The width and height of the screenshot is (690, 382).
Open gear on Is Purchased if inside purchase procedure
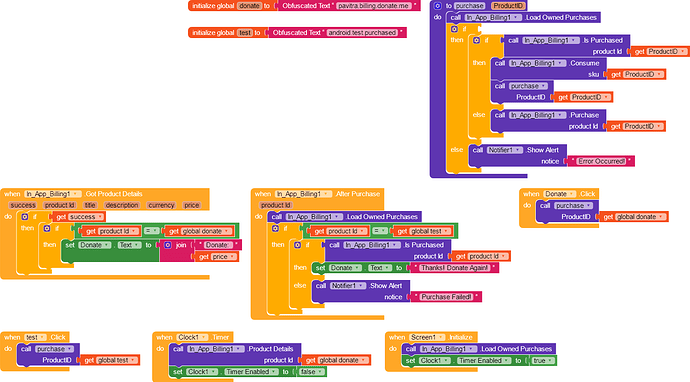point(476,40)
